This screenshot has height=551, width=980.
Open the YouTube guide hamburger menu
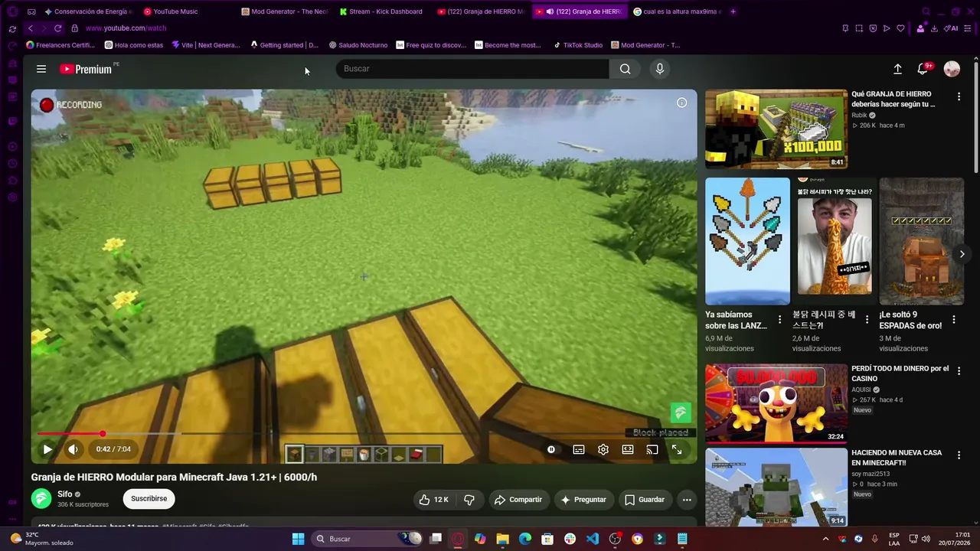41,69
